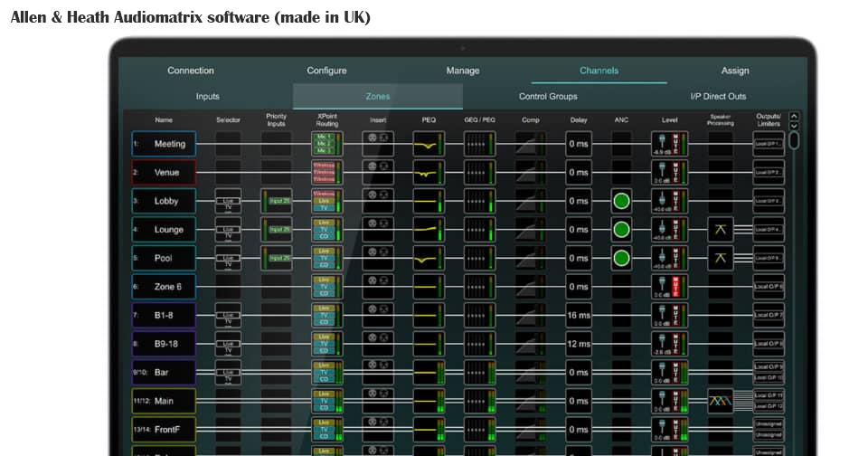The image size is (868, 456).
Task: Click the 16 ms delay value for B1-8
Action: click(579, 316)
